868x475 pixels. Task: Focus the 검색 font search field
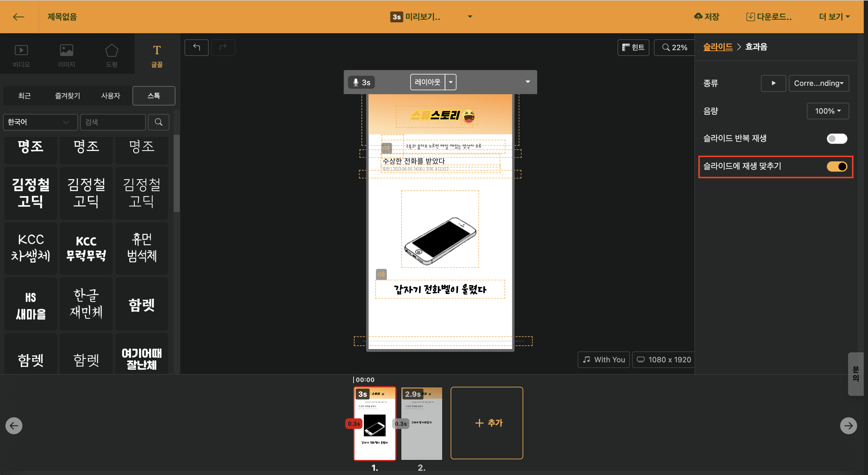coord(113,122)
